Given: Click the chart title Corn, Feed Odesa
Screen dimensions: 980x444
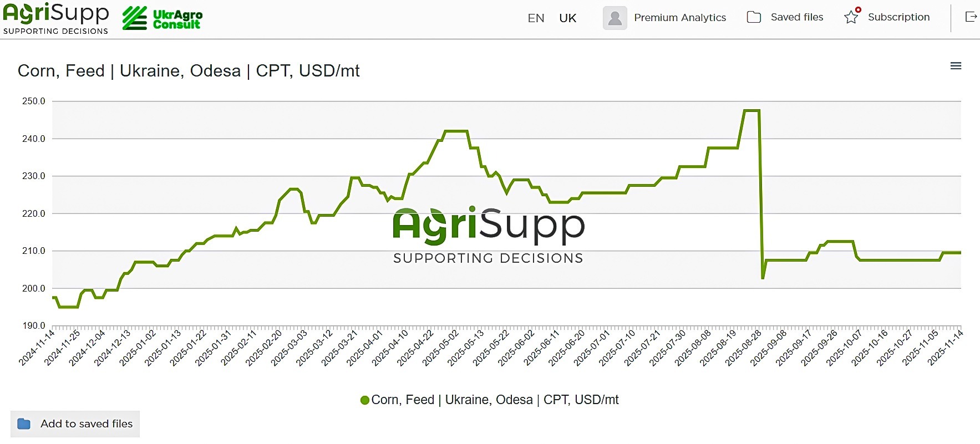Looking at the screenshot, I should 189,71.
